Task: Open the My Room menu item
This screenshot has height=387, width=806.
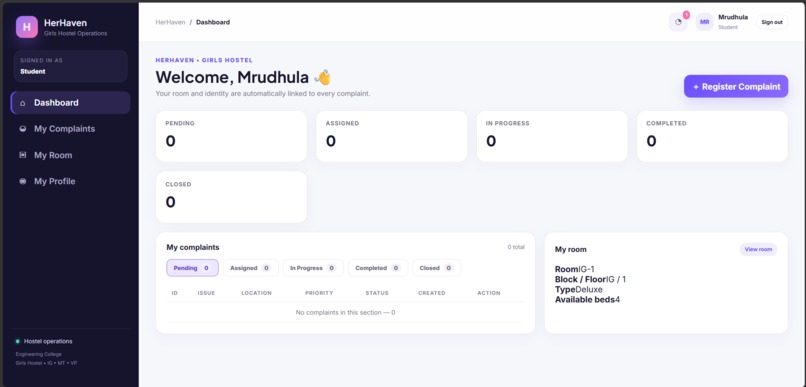Action: pyautogui.click(x=70, y=155)
